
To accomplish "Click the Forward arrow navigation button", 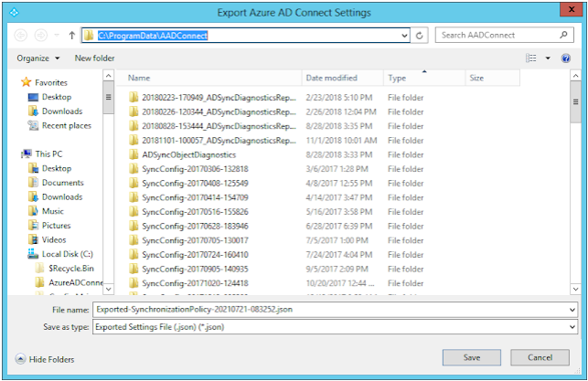I will pyautogui.click(x=40, y=36).
